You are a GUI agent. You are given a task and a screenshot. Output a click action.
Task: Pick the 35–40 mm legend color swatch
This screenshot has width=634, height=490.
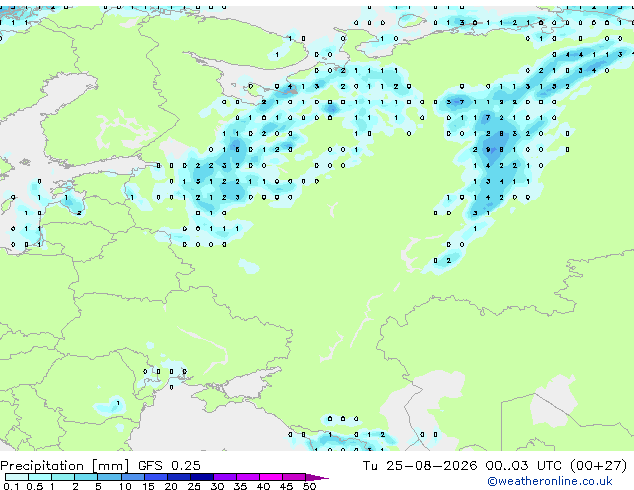click(247, 477)
